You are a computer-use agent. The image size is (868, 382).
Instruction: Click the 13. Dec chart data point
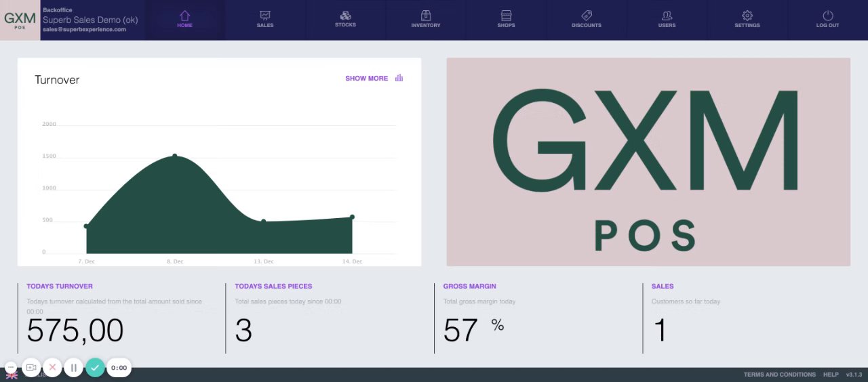tap(263, 221)
